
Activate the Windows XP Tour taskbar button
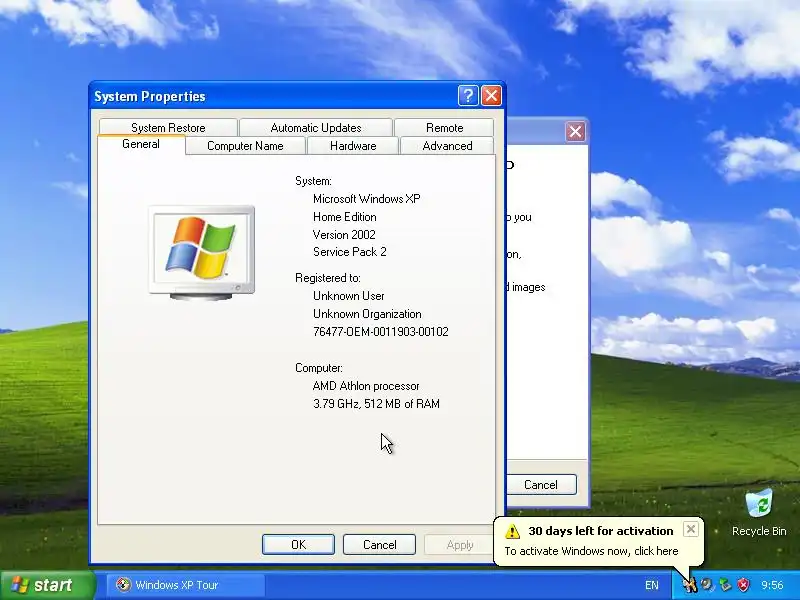(x=186, y=585)
